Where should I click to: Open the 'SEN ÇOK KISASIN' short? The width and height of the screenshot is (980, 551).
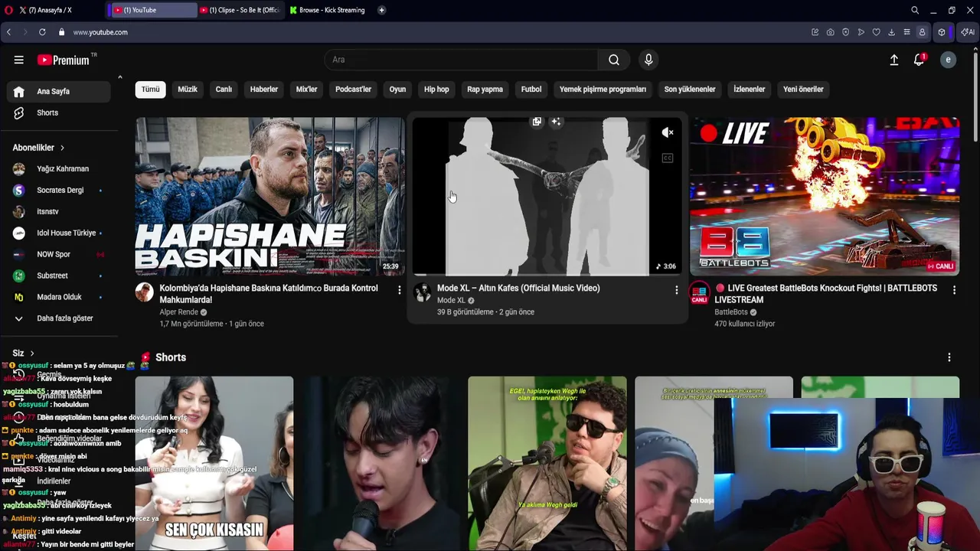pos(214,463)
